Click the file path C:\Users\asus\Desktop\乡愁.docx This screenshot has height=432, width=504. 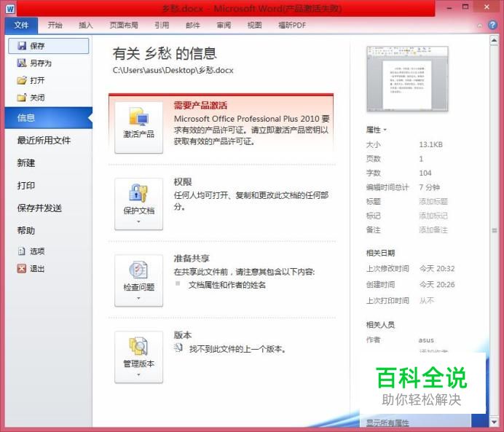[x=173, y=70]
